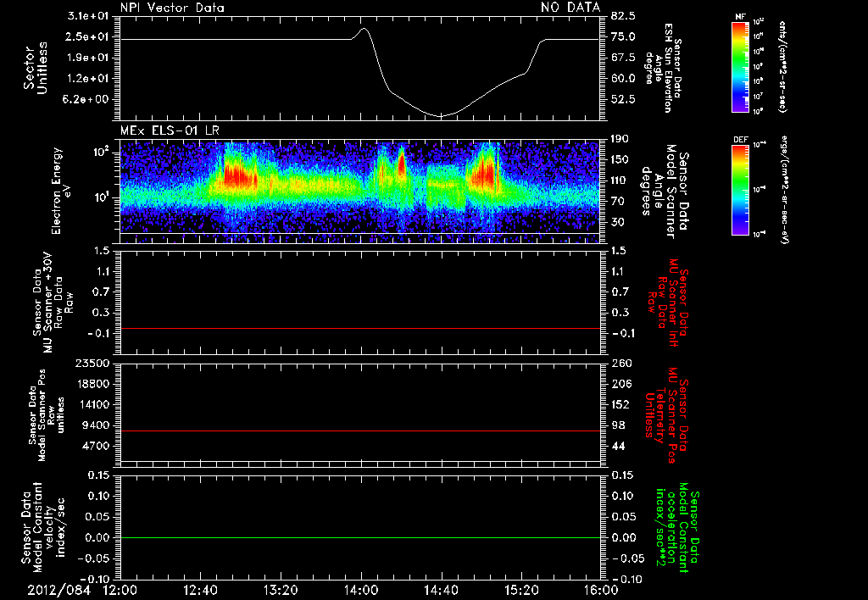The width and height of the screenshot is (868, 600).
Task: Click the 15:20 time tick label
Action: click(x=521, y=590)
